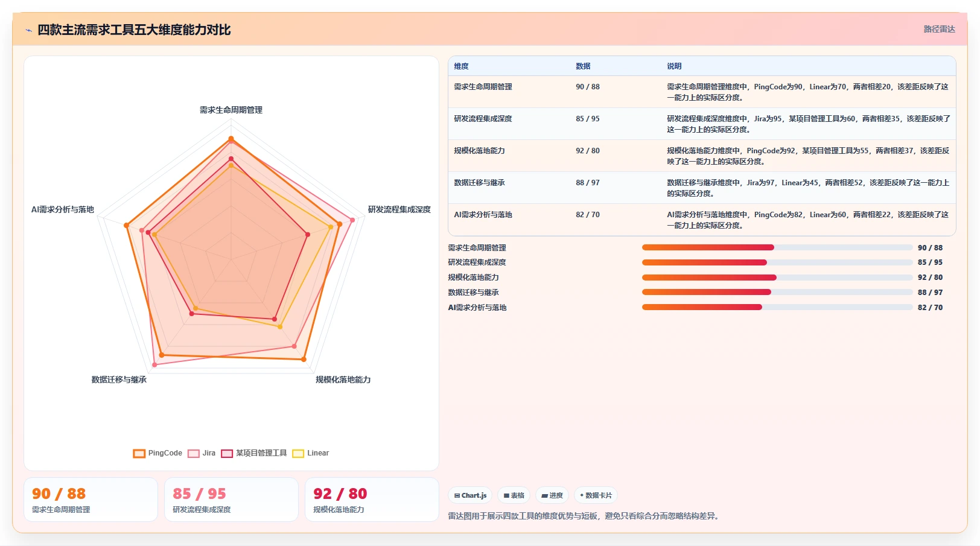980x546 pixels.
Task: Click the 数据迁移与继承 progress bar
Action: [x=777, y=292]
